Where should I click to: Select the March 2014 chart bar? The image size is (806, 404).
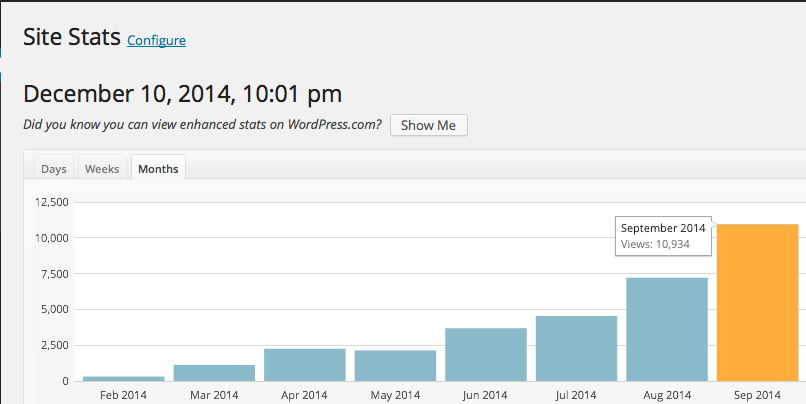[214, 373]
